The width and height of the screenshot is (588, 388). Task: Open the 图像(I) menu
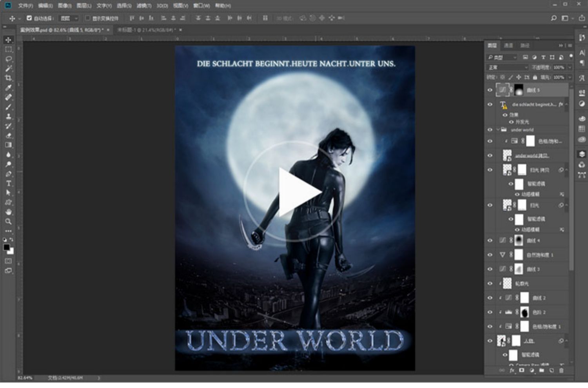tap(65, 6)
